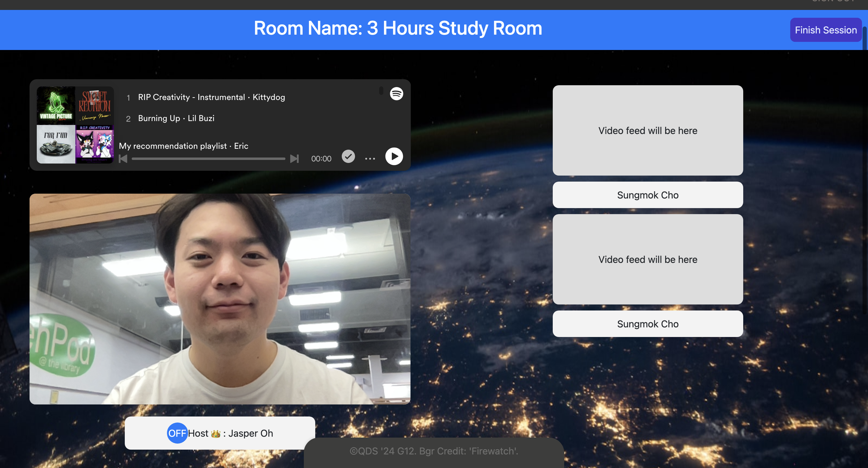Click the crown icon beside Host
Image resolution: width=868 pixels, height=468 pixels.
216,434
